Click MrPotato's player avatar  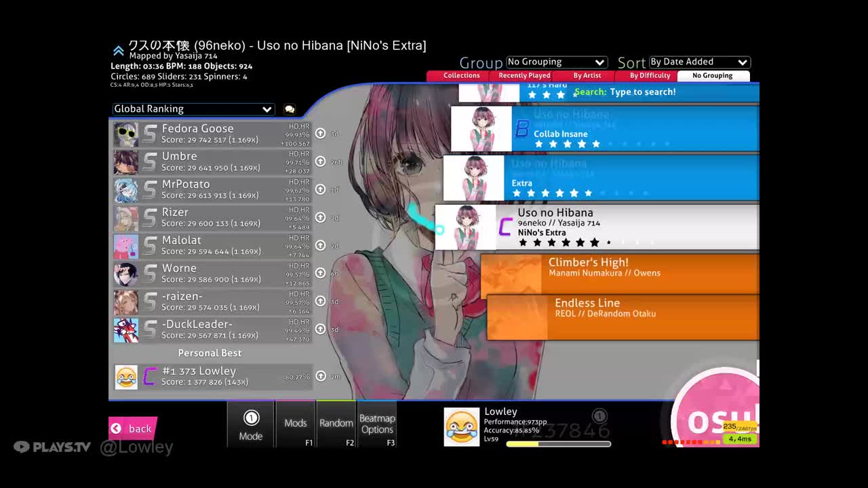[126, 190]
